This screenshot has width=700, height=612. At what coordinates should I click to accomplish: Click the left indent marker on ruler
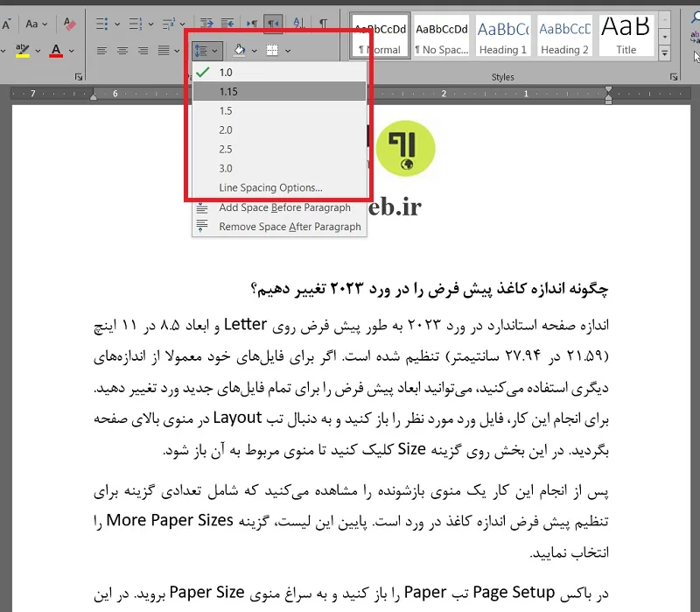click(x=94, y=95)
